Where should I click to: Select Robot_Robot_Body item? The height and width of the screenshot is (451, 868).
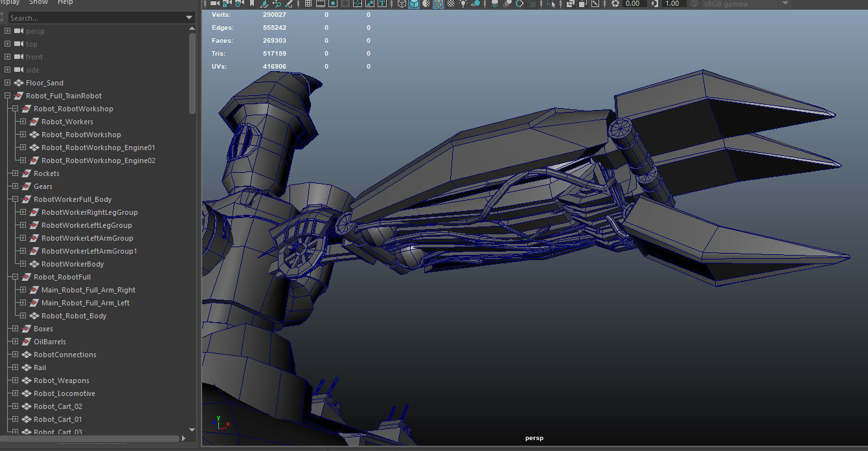[x=74, y=316]
